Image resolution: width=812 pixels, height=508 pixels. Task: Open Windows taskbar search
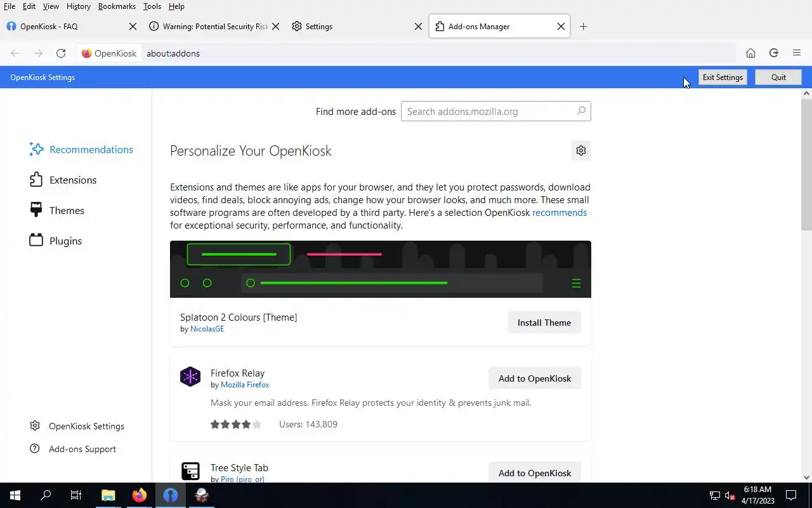click(46, 495)
